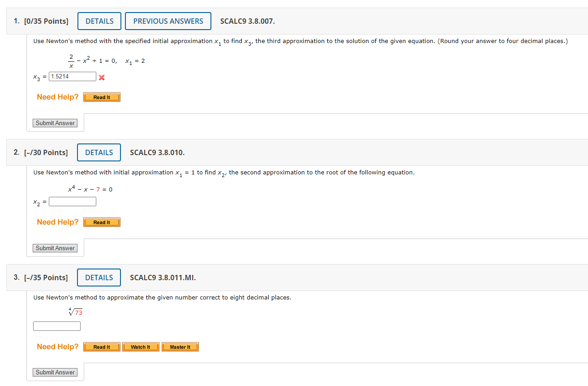588x386 pixels.
Task: Open the Watch It video help for question 3
Action: click(141, 347)
